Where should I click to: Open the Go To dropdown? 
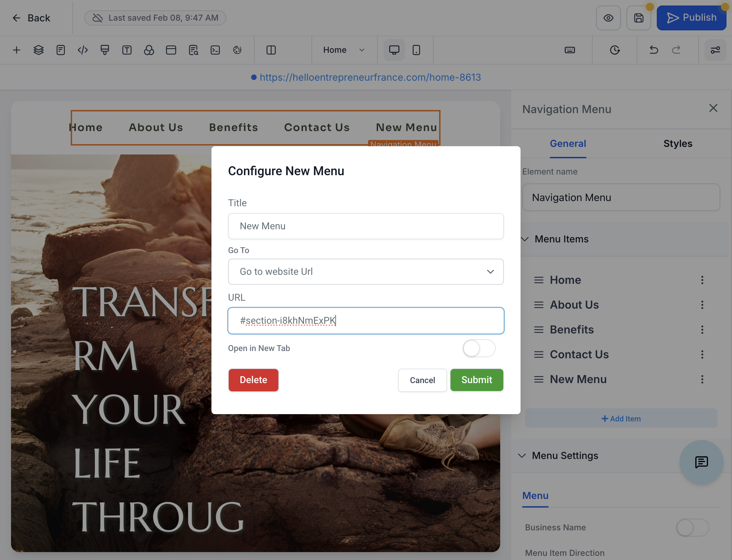(366, 272)
